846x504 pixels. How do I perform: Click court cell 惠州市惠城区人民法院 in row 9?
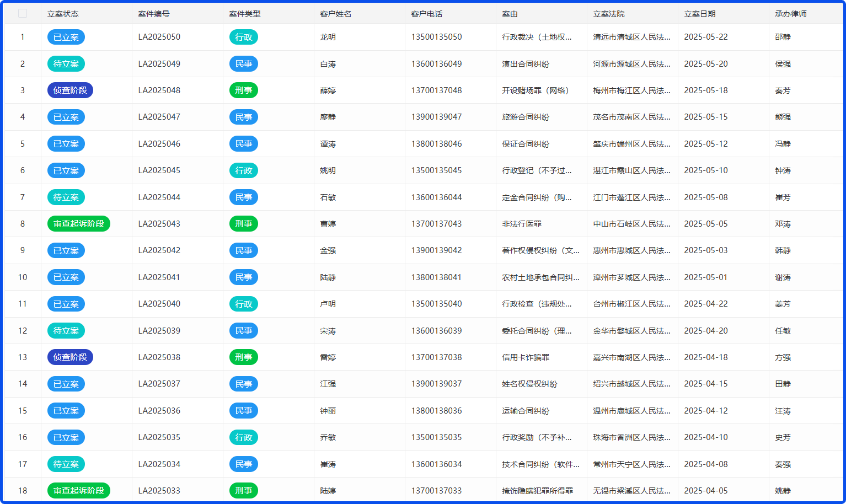pyautogui.click(x=631, y=250)
